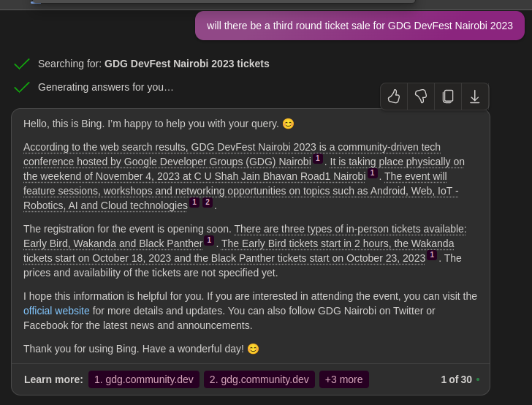This screenshot has height=405, width=532.
Task: Copy the response with the copy icon
Action: point(448,96)
